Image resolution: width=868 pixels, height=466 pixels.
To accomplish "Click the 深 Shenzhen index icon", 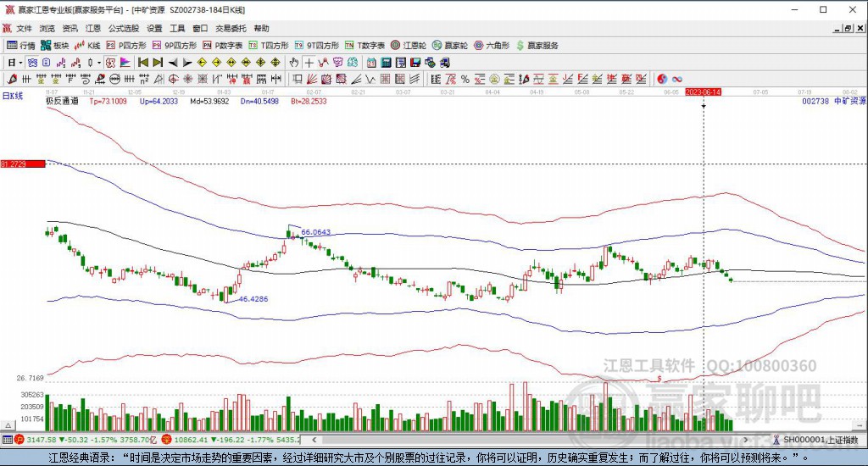I will click(x=167, y=440).
